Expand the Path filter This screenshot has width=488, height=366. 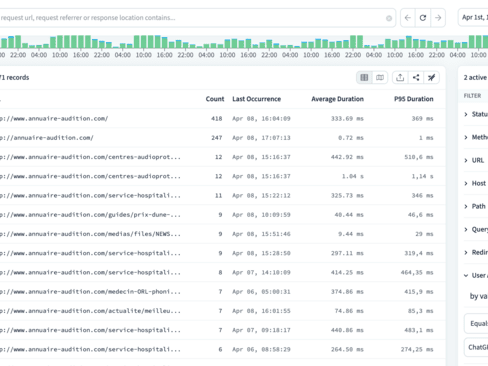click(476, 206)
